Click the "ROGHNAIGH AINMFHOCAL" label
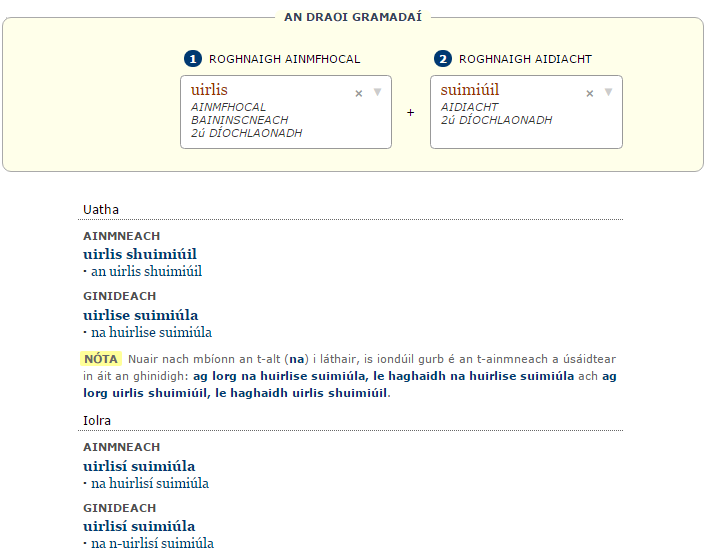Screen dimensions: 707x555 [284, 59]
